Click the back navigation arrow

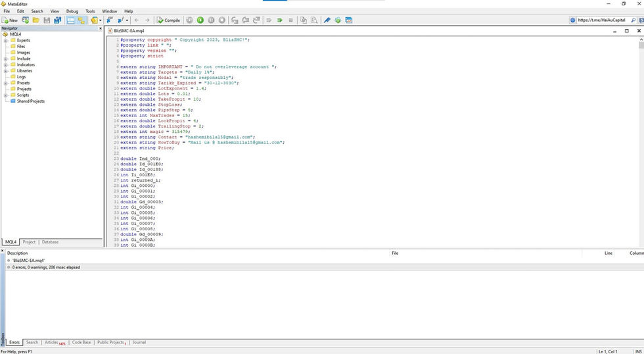[x=137, y=20]
